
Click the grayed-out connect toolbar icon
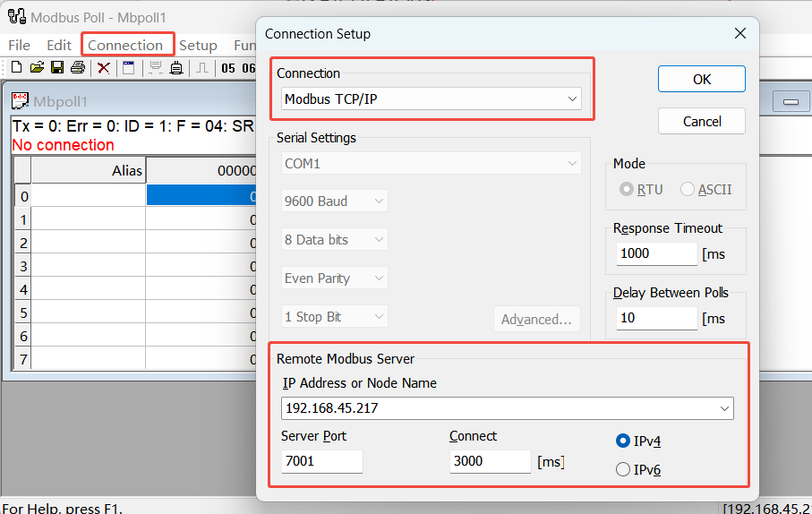tap(156, 68)
